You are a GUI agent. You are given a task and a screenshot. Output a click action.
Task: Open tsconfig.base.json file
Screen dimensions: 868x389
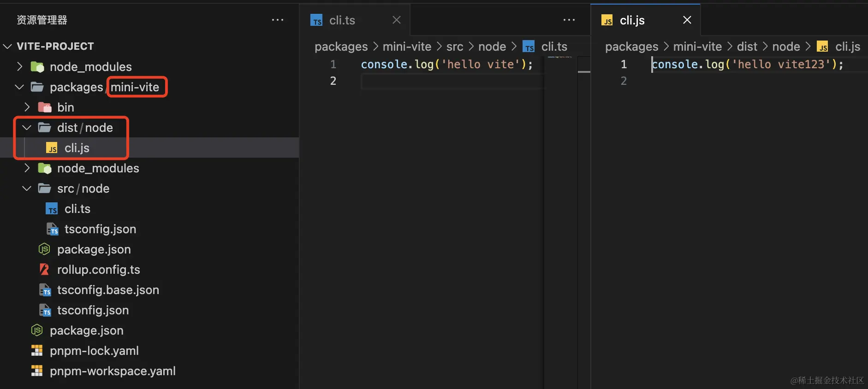(x=149, y=290)
